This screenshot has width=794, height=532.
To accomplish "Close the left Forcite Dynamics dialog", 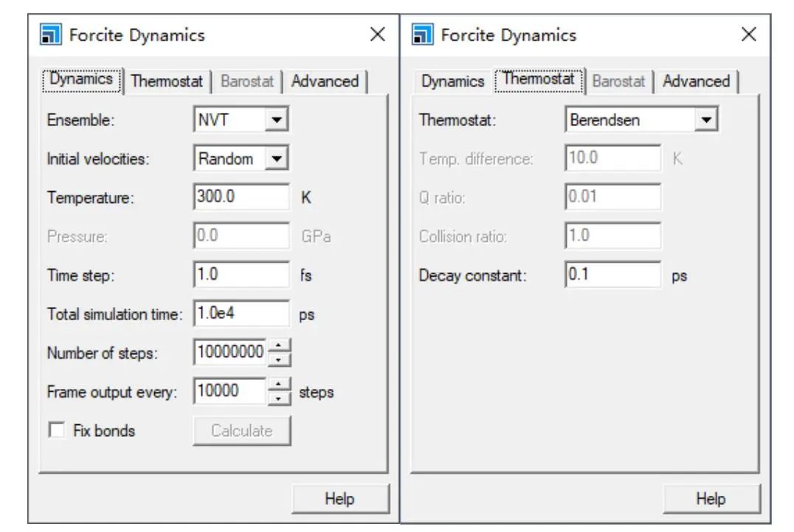I will (377, 35).
